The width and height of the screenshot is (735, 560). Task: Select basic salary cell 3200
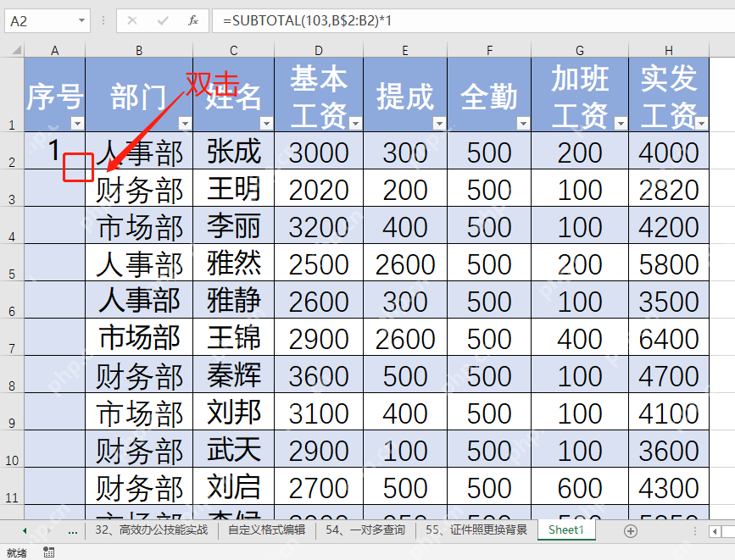[319, 225]
